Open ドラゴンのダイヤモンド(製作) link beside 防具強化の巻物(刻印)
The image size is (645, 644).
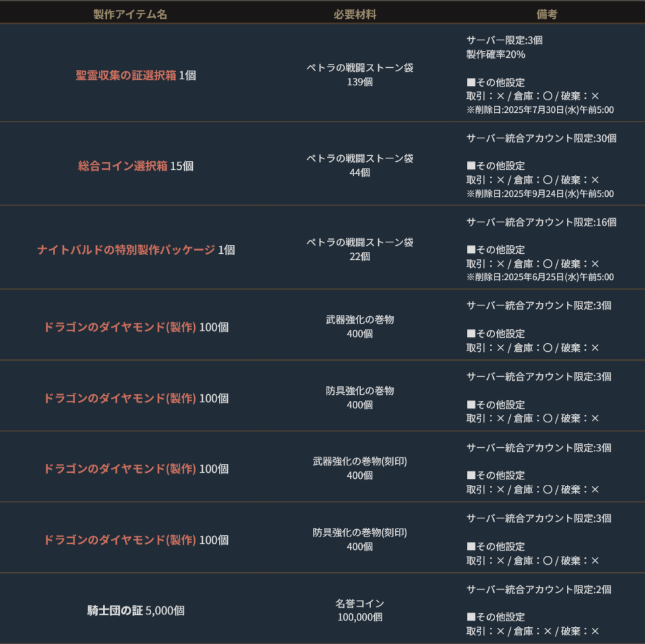120,540
